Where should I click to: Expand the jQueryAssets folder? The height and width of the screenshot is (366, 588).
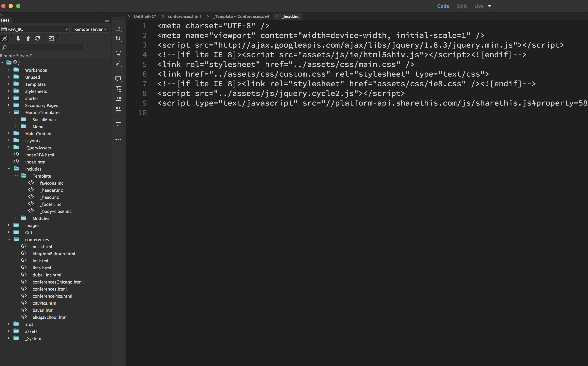click(9, 147)
